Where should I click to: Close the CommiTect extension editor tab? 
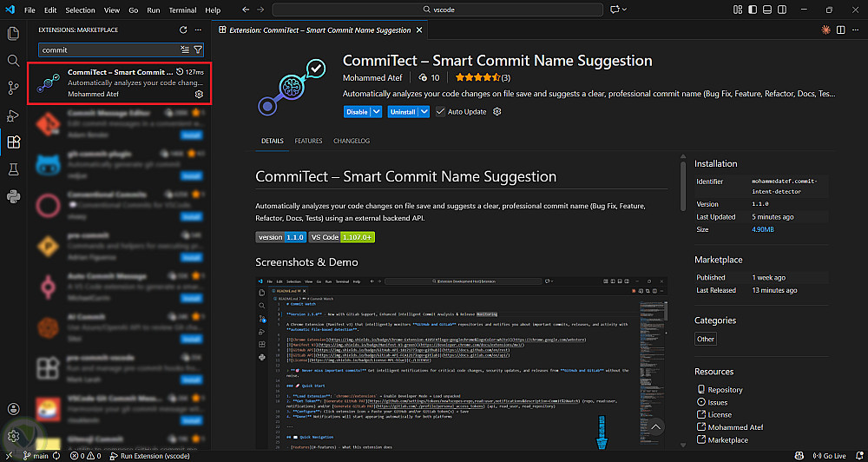point(419,30)
